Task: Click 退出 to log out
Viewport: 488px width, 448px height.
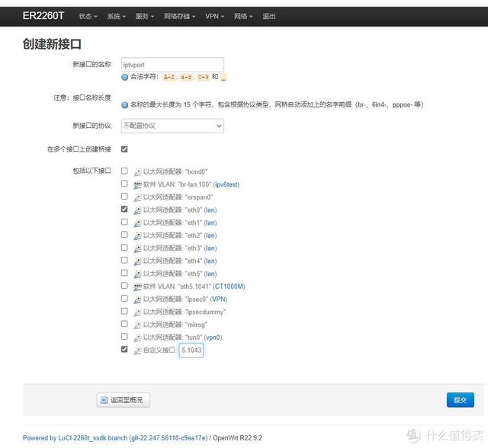Action: (x=268, y=16)
